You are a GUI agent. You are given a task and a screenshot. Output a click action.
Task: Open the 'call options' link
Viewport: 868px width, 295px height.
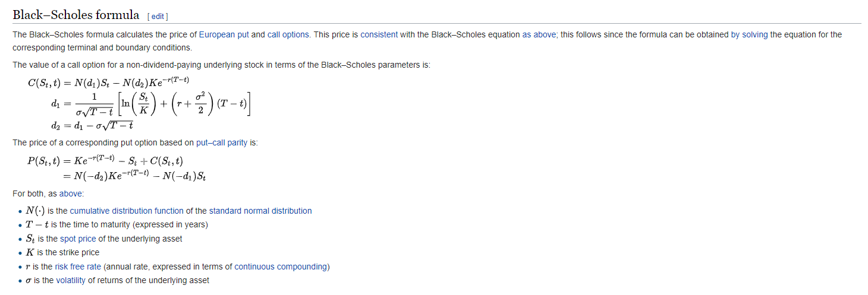pos(288,34)
